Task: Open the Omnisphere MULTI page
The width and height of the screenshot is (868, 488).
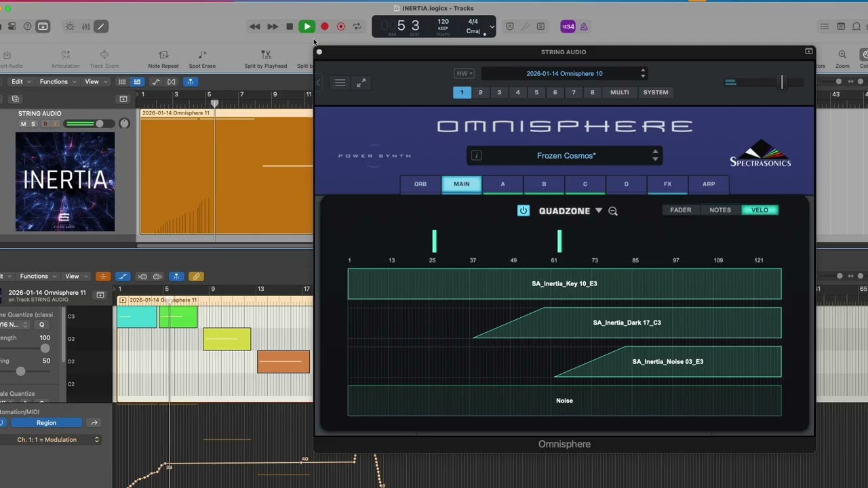Action: (x=619, y=92)
